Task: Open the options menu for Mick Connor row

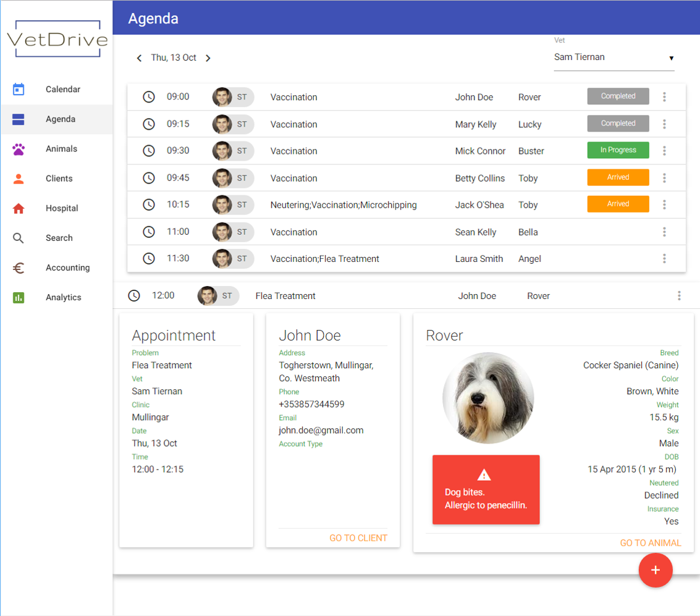Action: [664, 151]
